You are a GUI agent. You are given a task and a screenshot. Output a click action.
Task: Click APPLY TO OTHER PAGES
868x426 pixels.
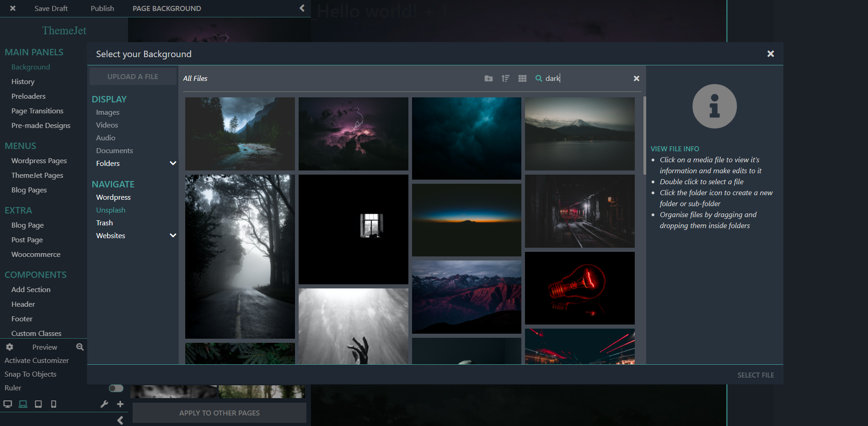click(219, 412)
